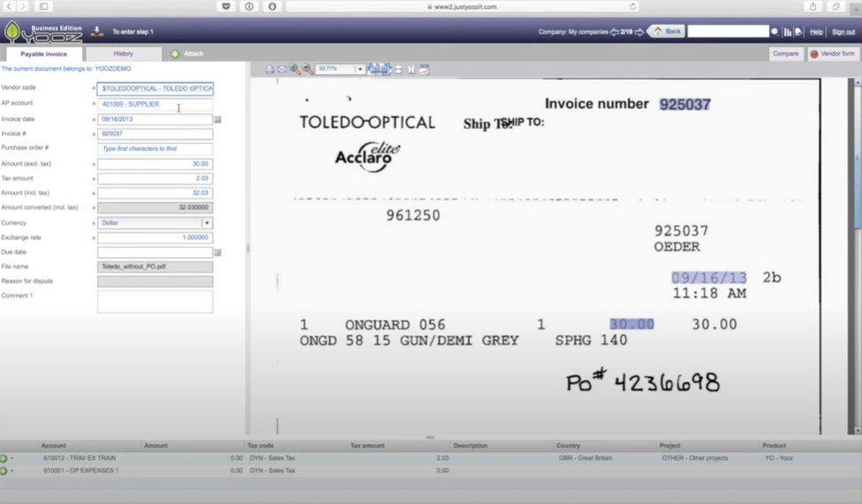Click highlighted date 09/16/13 in document

(709, 277)
